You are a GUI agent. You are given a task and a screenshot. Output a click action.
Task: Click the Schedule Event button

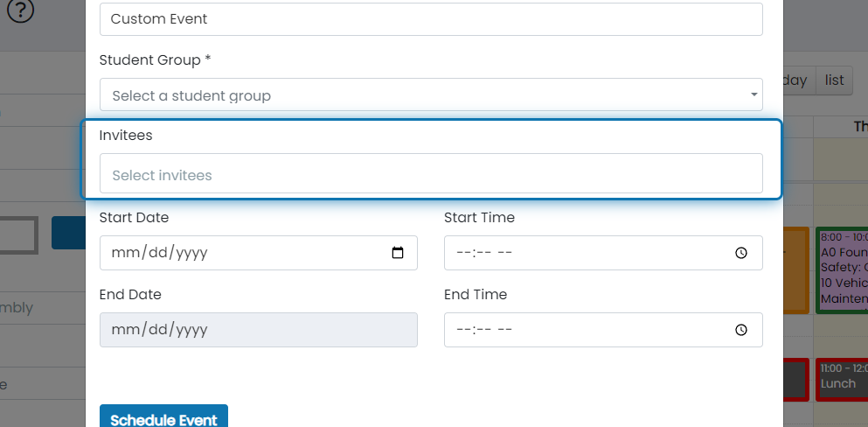163,416
